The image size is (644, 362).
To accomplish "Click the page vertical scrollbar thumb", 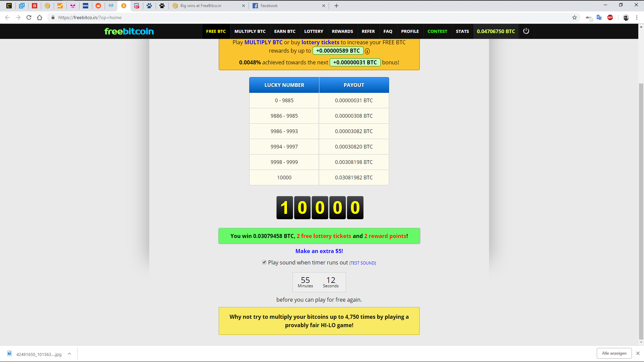I will click(x=641, y=211).
